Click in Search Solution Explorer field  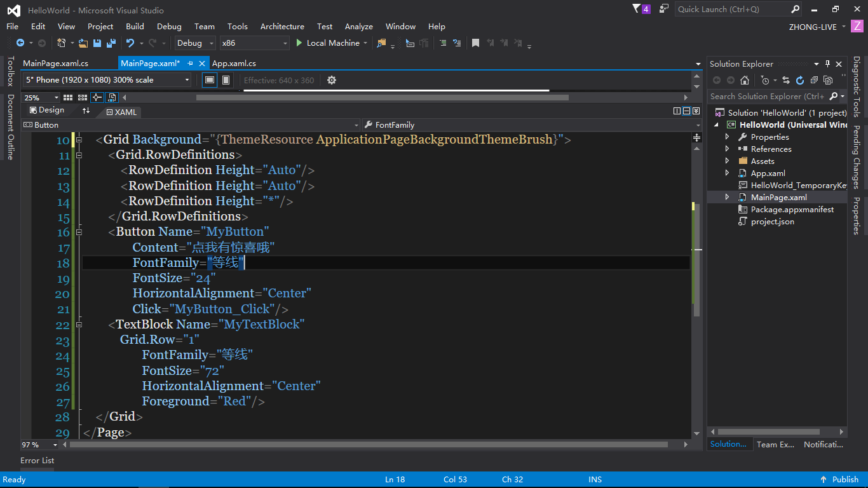pyautogui.click(x=772, y=97)
